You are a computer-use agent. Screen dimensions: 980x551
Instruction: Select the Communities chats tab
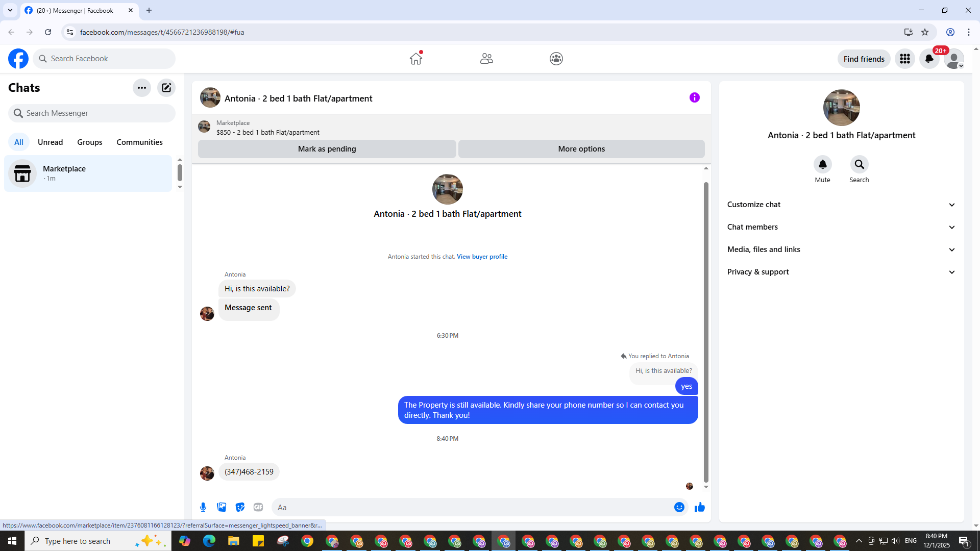[139, 142]
